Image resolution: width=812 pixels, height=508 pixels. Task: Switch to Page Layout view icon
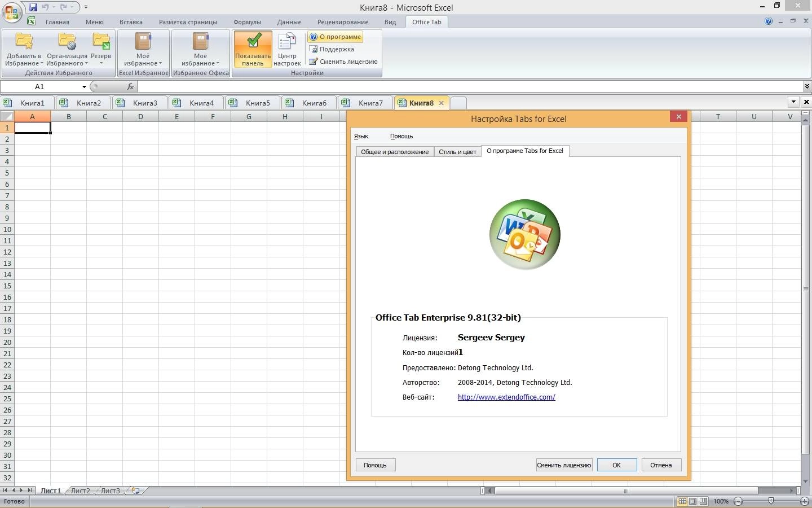[693, 501]
